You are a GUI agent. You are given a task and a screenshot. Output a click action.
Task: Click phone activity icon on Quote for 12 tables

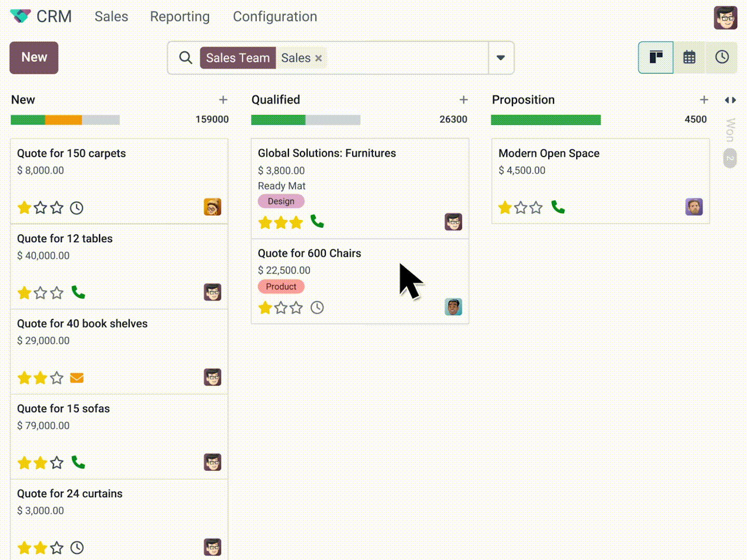pyautogui.click(x=78, y=292)
